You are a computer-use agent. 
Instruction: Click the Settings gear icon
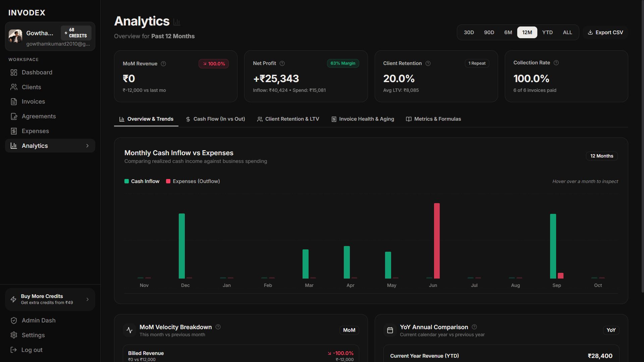pyautogui.click(x=14, y=335)
